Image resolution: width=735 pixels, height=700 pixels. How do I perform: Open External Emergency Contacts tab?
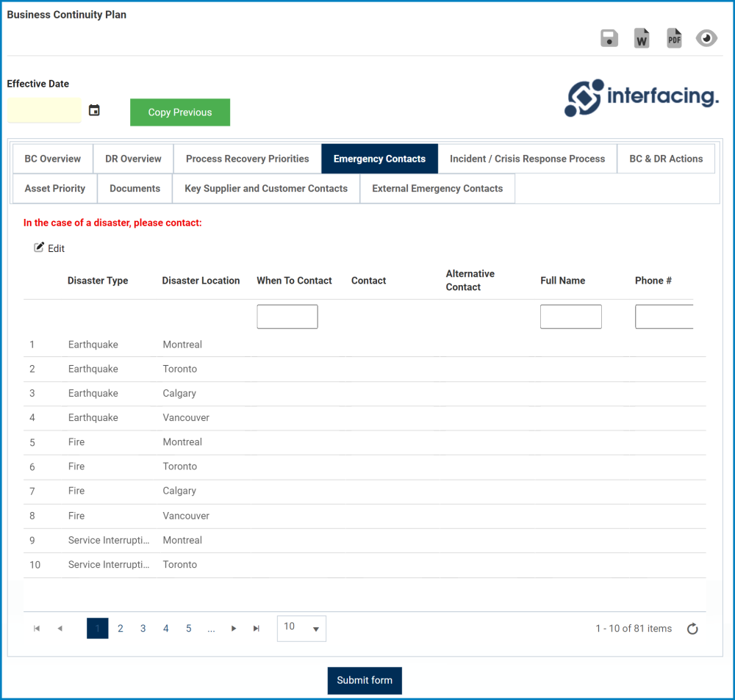[x=437, y=188]
